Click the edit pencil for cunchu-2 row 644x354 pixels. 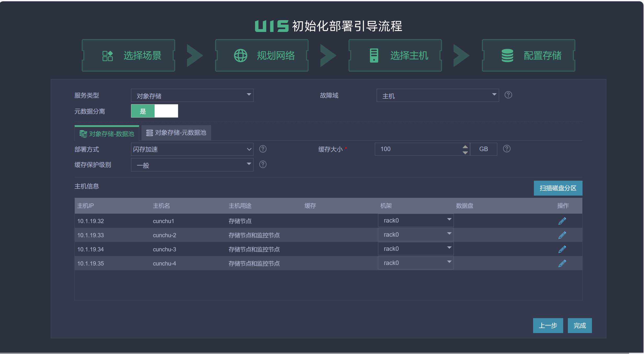tap(562, 235)
